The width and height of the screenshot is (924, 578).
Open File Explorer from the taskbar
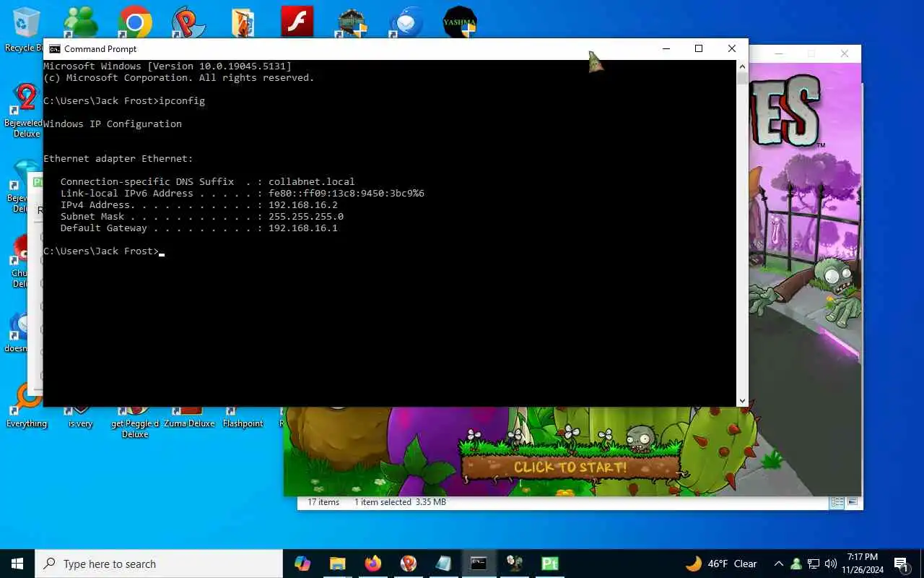[x=338, y=564]
